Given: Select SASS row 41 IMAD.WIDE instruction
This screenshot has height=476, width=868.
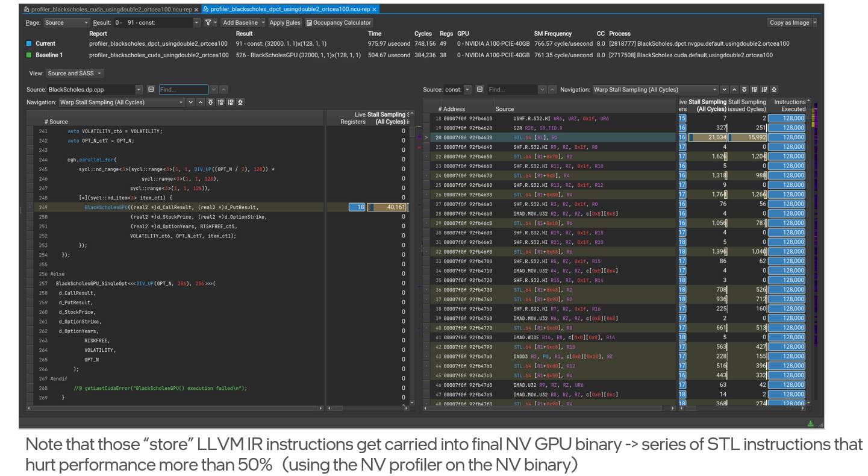Looking at the screenshot, I should [x=550, y=337].
